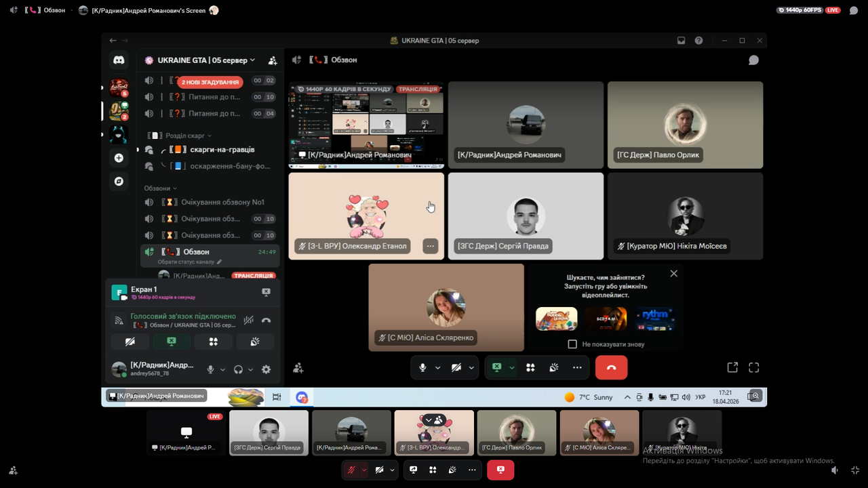Launch the rythm activity thumbnail
868x488 pixels.
(x=655, y=319)
